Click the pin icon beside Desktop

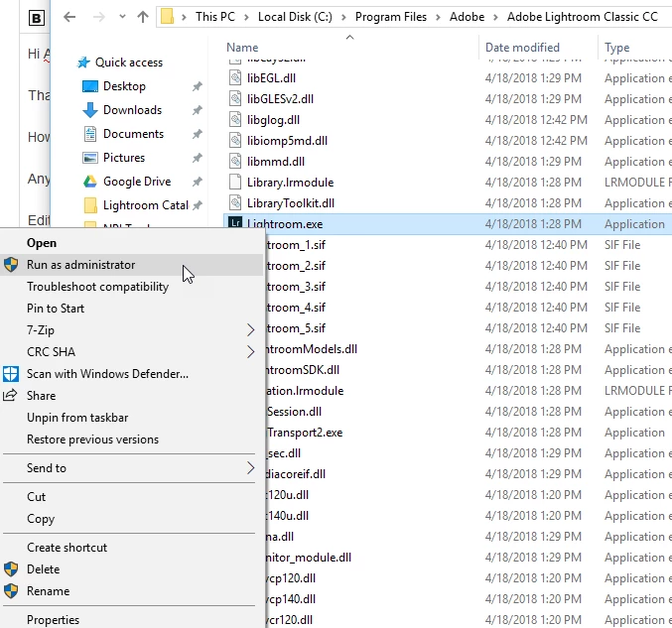198,86
